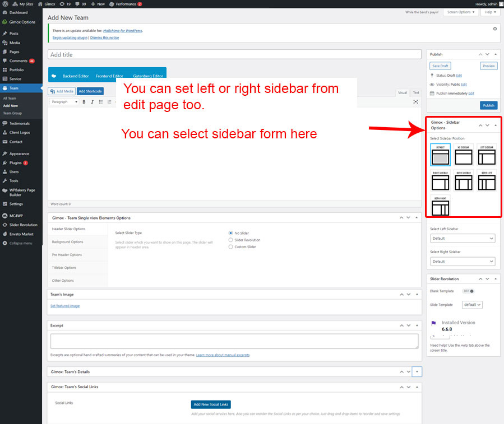Open the Slide Template dropdown
This screenshot has width=504, height=424.
[x=472, y=305]
